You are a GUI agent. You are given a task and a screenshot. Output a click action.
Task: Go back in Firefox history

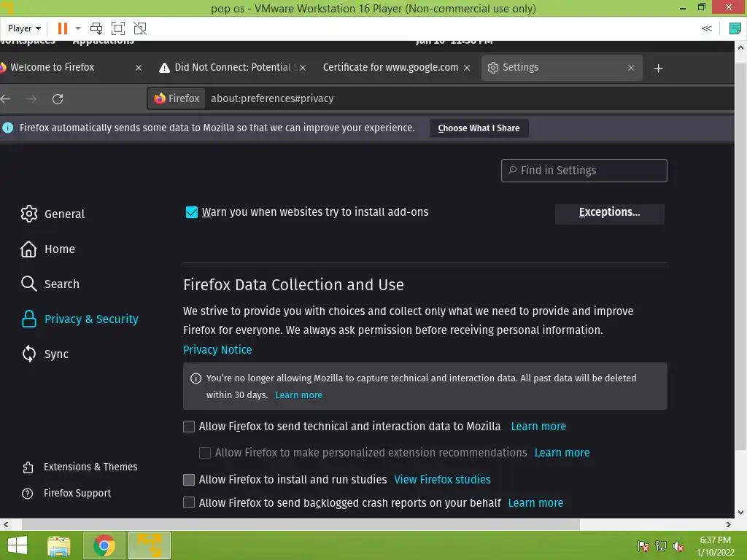click(x=6, y=99)
